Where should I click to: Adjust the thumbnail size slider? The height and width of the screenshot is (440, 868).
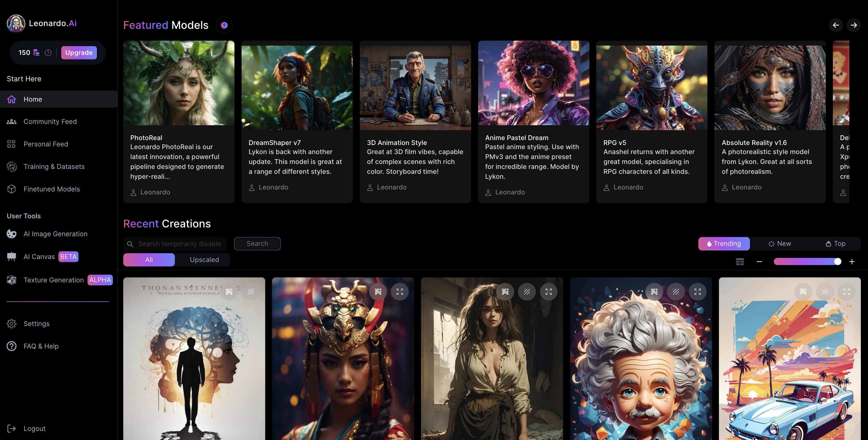(x=807, y=262)
